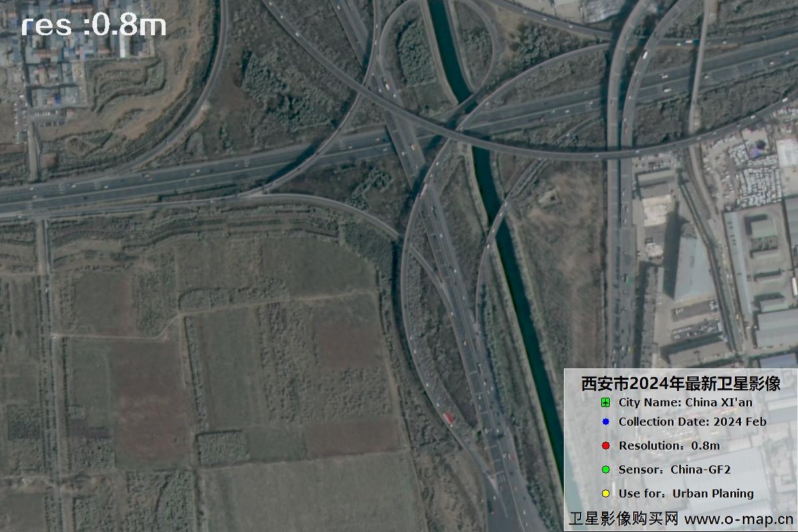Click the 卫星影像购买网 text
The width and height of the screenshot is (798, 532).
(x=623, y=519)
